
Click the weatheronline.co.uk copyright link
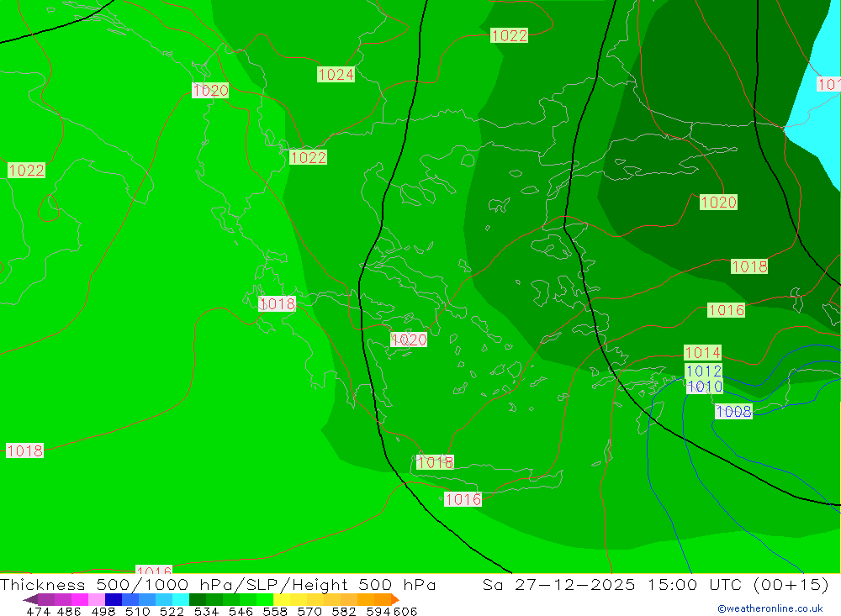point(770,608)
